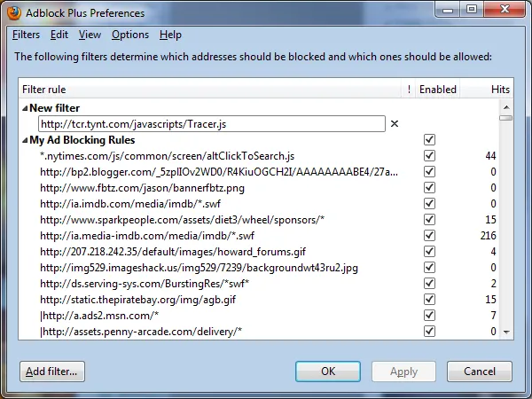Select the 207.218.242.35 howard_forums.gif rule
The height and width of the screenshot is (399, 532).
point(173,252)
